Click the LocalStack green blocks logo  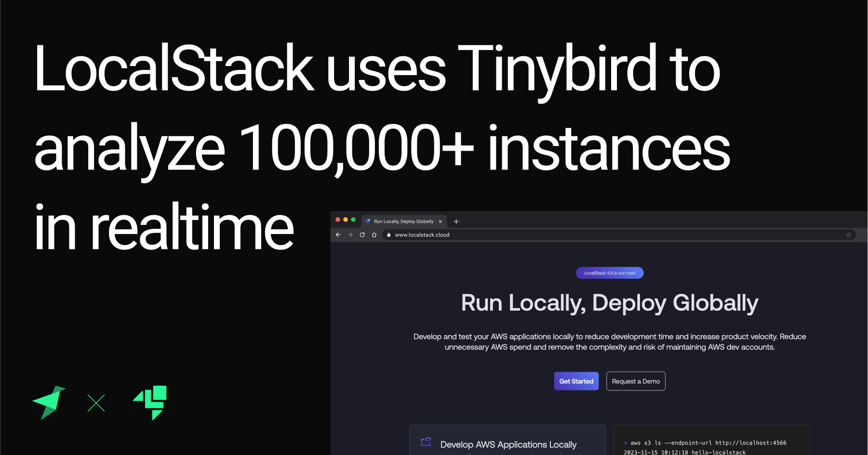pyautogui.click(x=150, y=403)
